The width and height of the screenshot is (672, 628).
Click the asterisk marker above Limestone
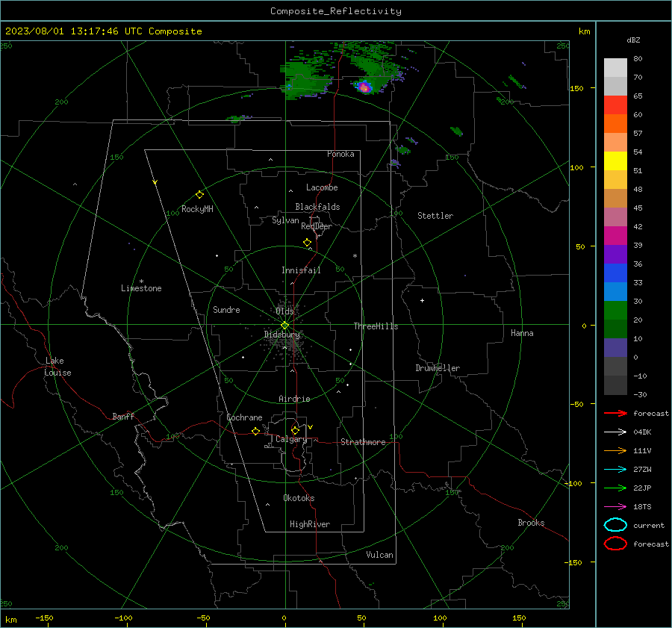click(x=141, y=282)
